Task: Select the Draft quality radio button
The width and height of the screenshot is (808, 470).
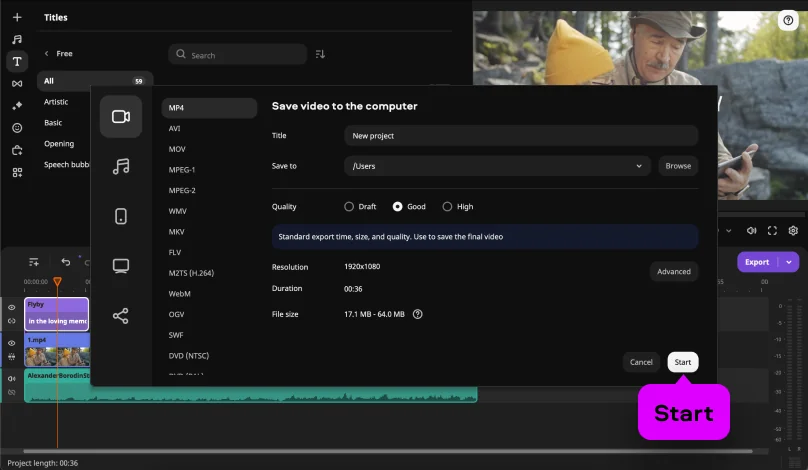Action: pos(349,206)
